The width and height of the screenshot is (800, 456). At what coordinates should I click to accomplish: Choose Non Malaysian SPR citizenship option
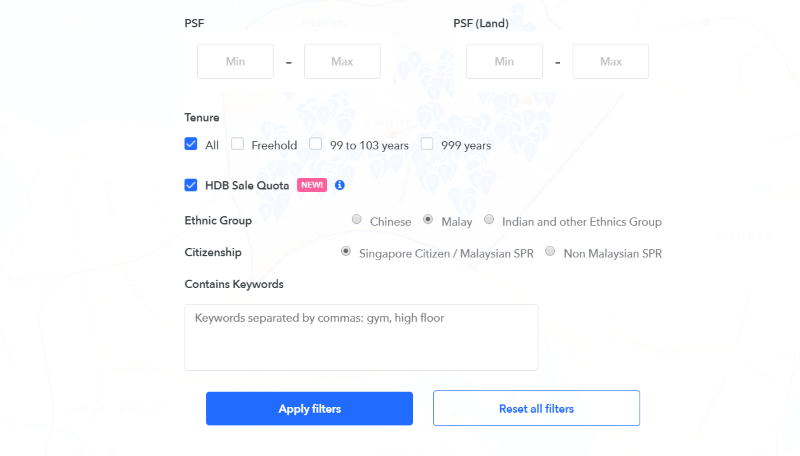point(550,251)
